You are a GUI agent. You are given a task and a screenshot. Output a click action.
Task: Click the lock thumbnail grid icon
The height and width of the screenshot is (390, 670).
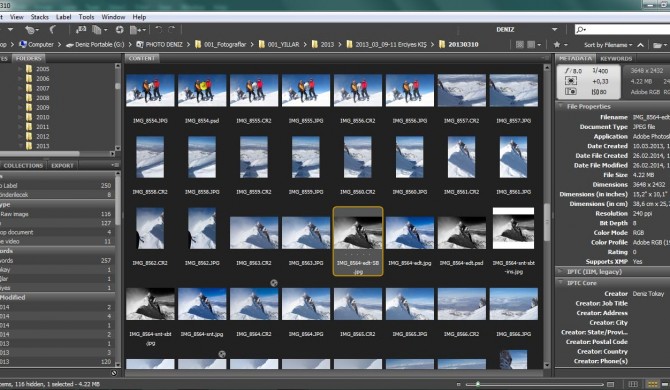pyautogui.click(x=634, y=384)
